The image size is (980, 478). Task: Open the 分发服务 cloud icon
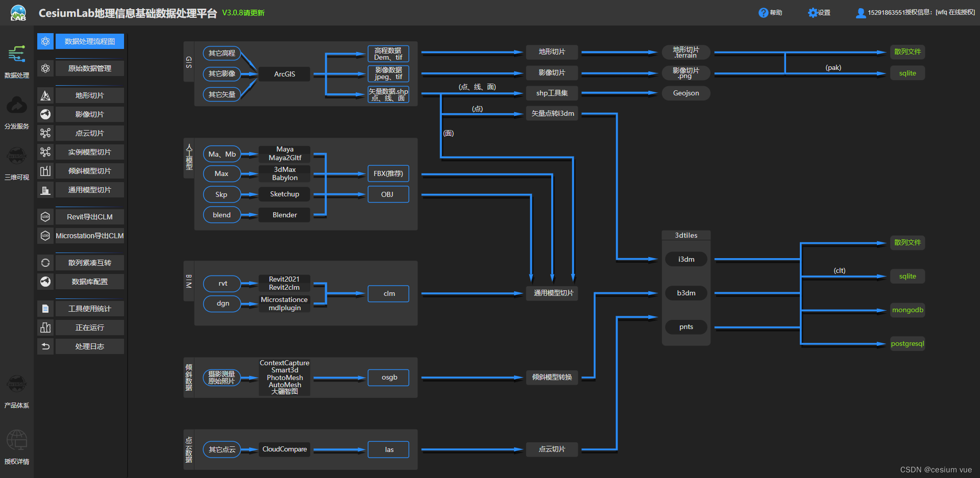tap(17, 106)
